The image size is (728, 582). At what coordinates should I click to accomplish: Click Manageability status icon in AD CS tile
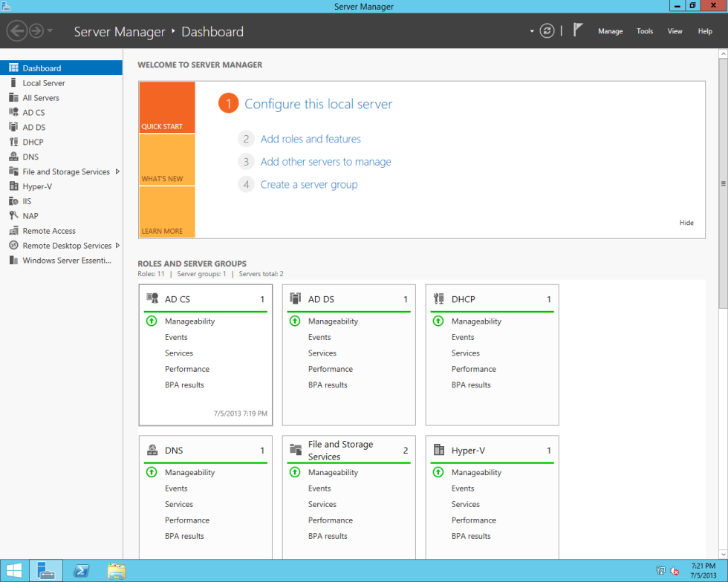click(x=152, y=321)
